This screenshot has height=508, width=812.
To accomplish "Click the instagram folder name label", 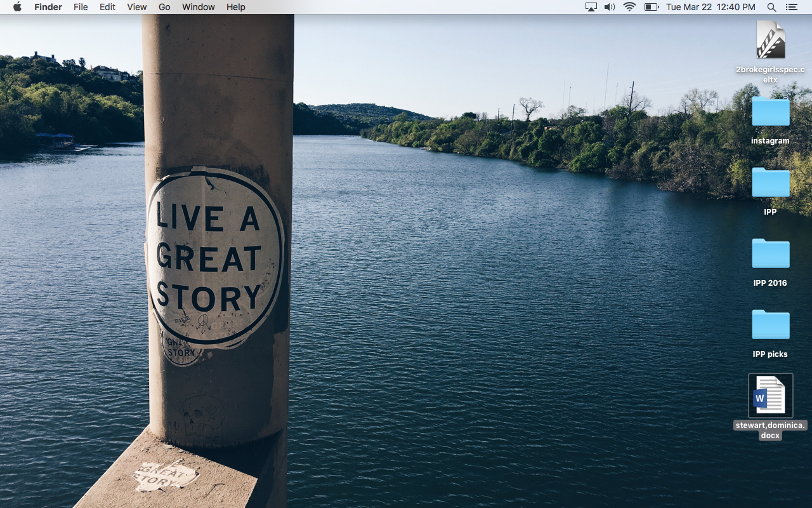I will [770, 141].
